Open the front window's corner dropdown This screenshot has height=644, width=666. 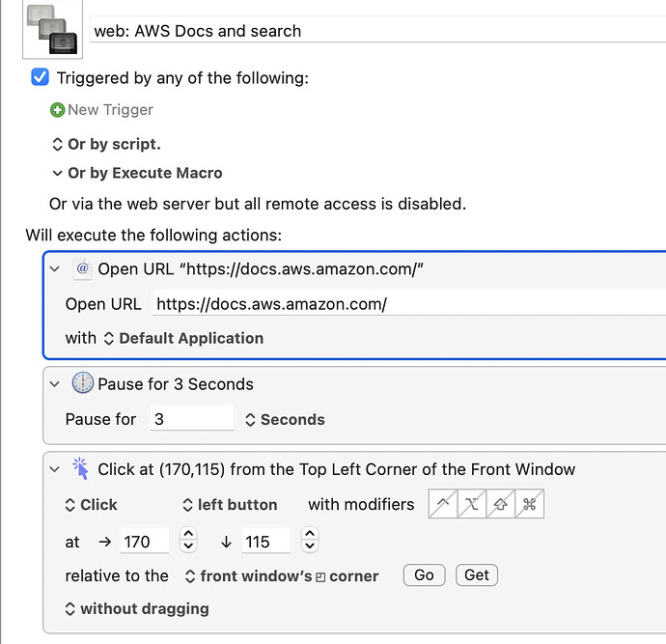pyautogui.click(x=282, y=576)
